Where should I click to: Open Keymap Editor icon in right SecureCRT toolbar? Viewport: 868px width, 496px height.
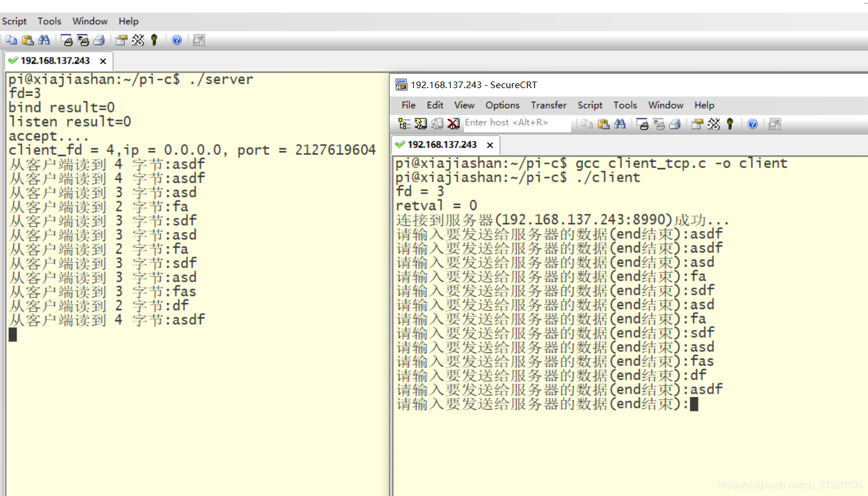click(714, 124)
